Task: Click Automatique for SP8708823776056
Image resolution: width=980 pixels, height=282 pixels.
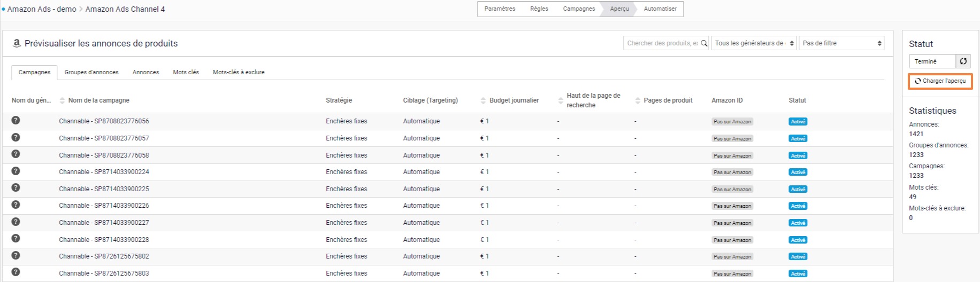Action: [422, 121]
